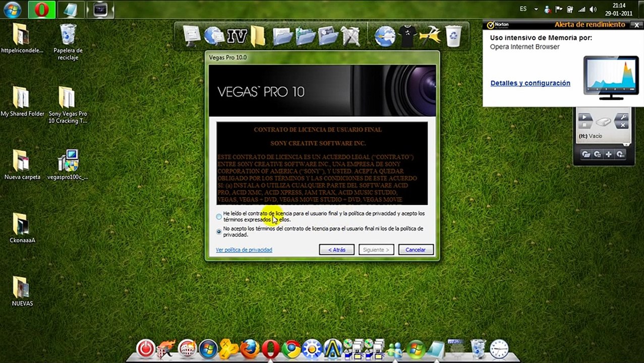
Task: Click the PlayStation Plus yellow icon in dock
Action: click(x=228, y=349)
